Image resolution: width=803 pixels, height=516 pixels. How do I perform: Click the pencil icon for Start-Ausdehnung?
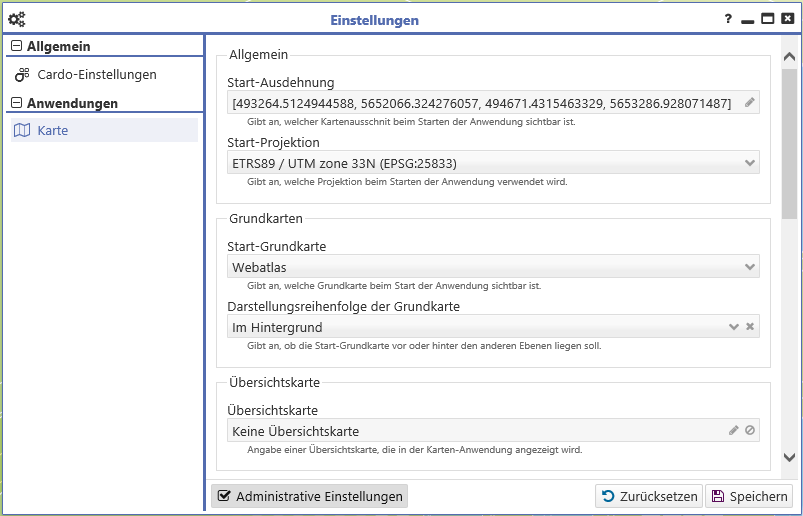point(750,103)
